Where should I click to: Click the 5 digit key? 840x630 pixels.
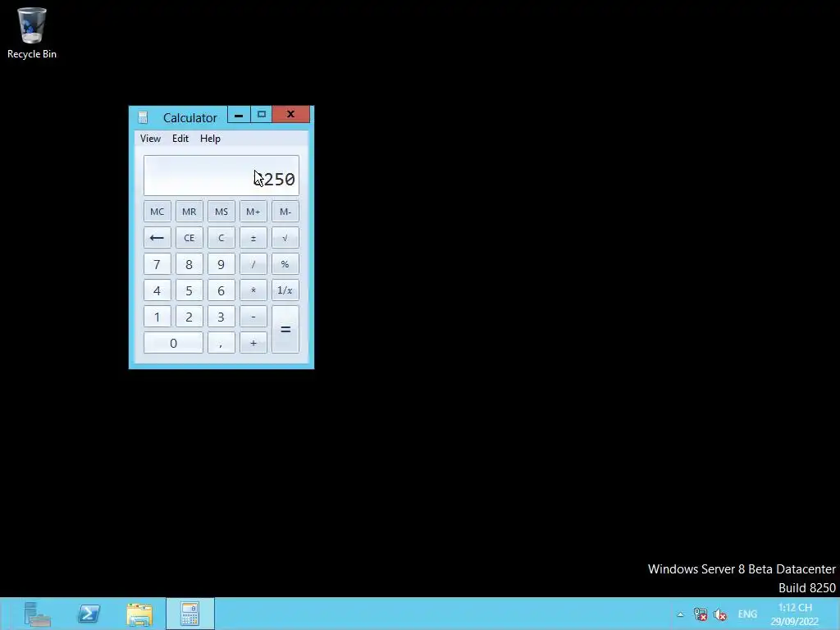(x=189, y=290)
